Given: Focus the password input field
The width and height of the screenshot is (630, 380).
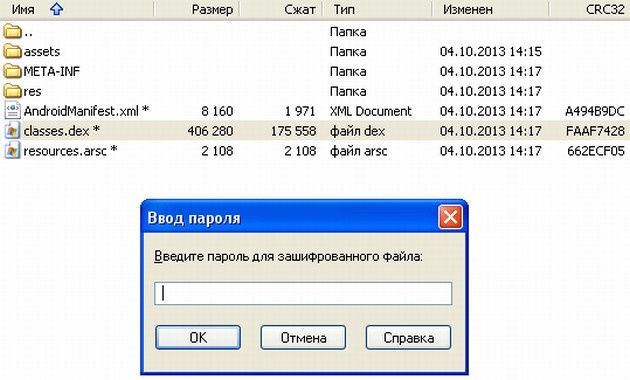Looking at the screenshot, I should click(x=303, y=293).
